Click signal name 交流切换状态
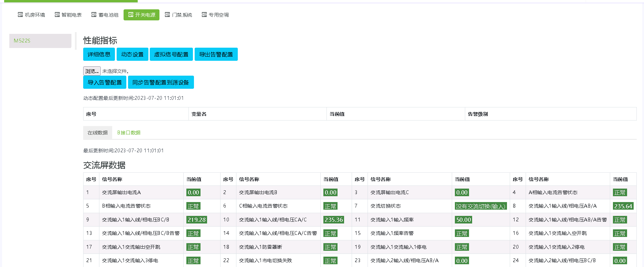The width and height of the screenshot is (644, 267). pyautogui.click(x=386, y=206)
